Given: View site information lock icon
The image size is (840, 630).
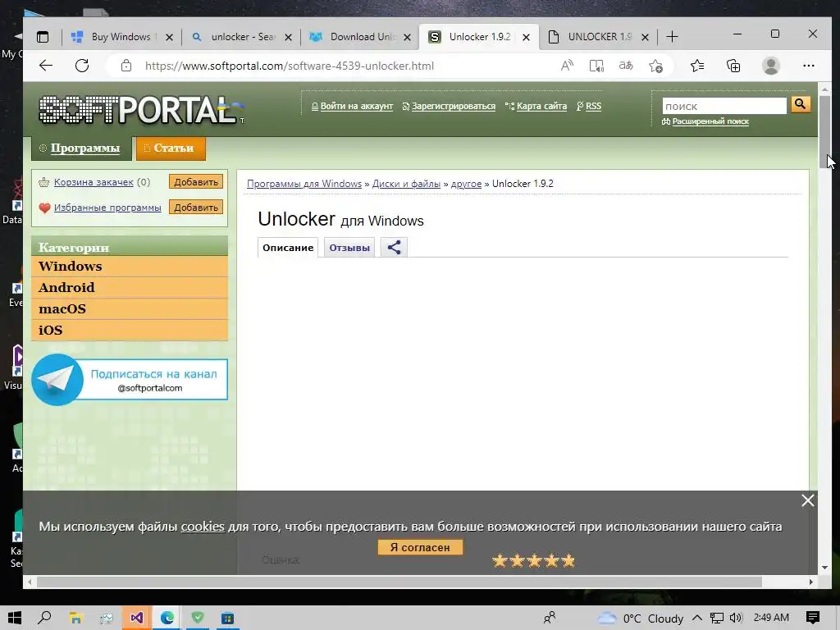Looking at the screenshot, I should pyautogui.click(x=126, y=66).
